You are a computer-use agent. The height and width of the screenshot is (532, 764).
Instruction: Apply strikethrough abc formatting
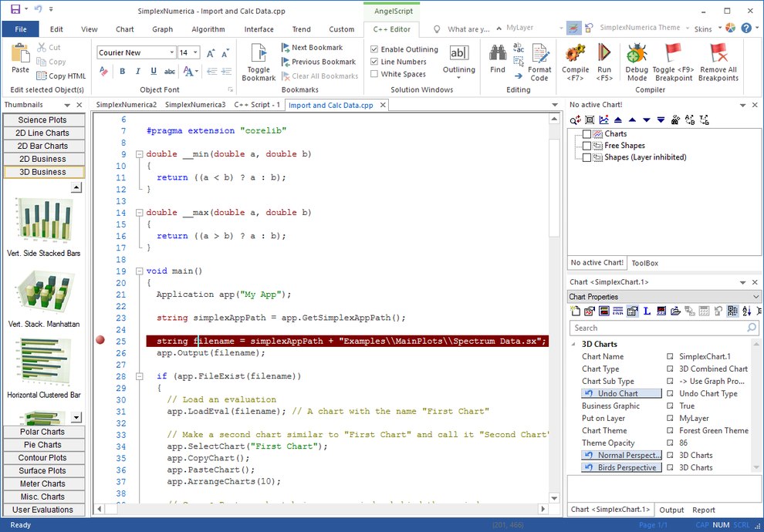pos(170,72)
